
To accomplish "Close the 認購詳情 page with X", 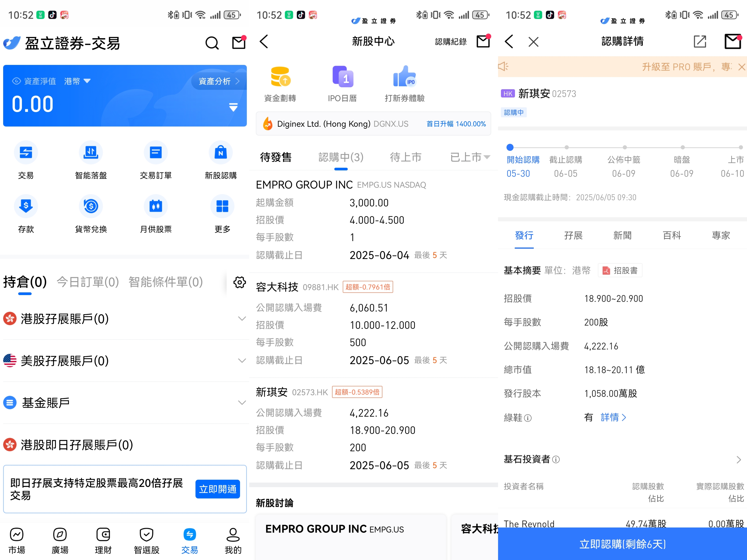I will pos(534,42).
